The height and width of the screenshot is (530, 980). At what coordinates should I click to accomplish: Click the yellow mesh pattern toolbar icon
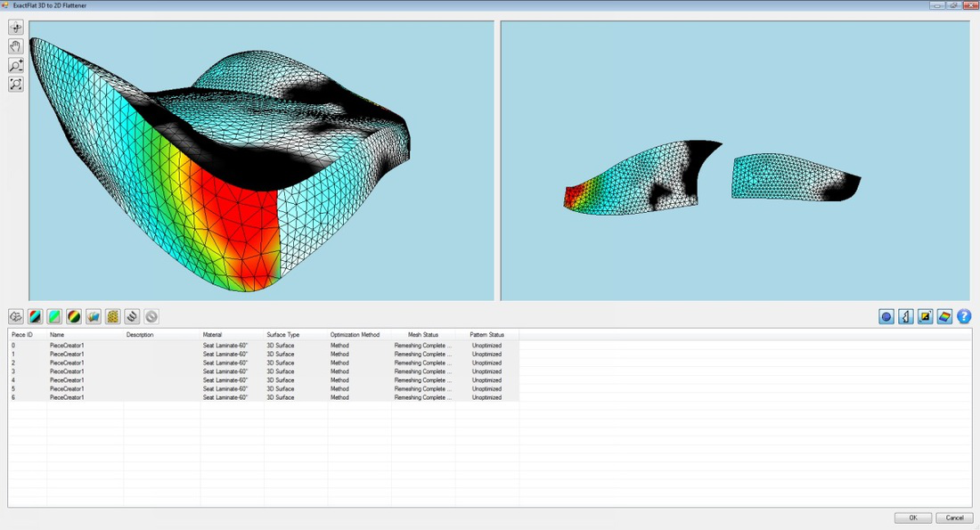pos(113,317)
